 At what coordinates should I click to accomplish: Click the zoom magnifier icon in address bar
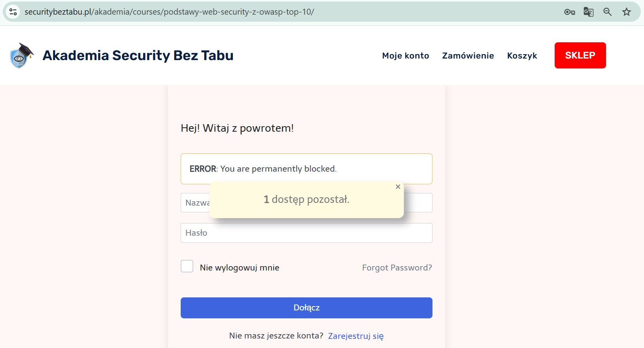tap(608, 12)
